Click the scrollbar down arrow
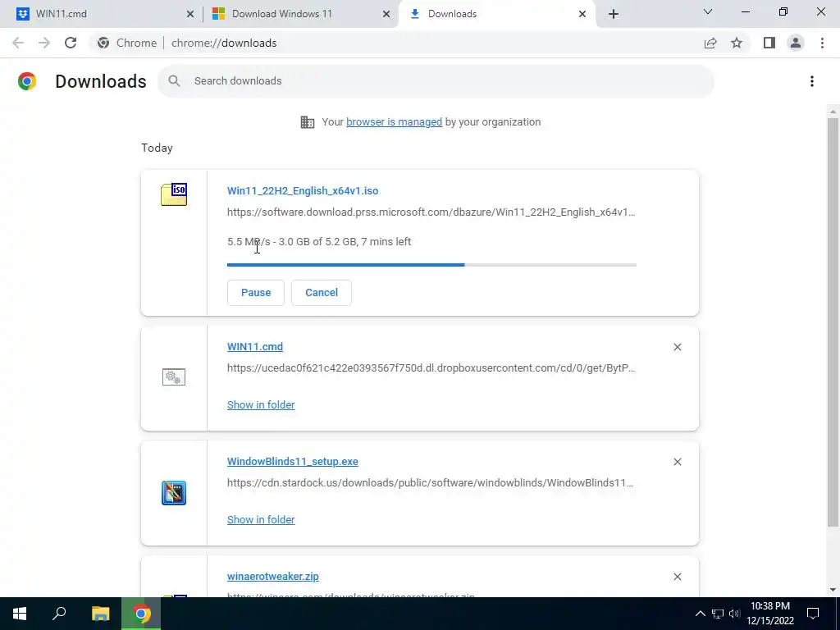 coord(833,590)
